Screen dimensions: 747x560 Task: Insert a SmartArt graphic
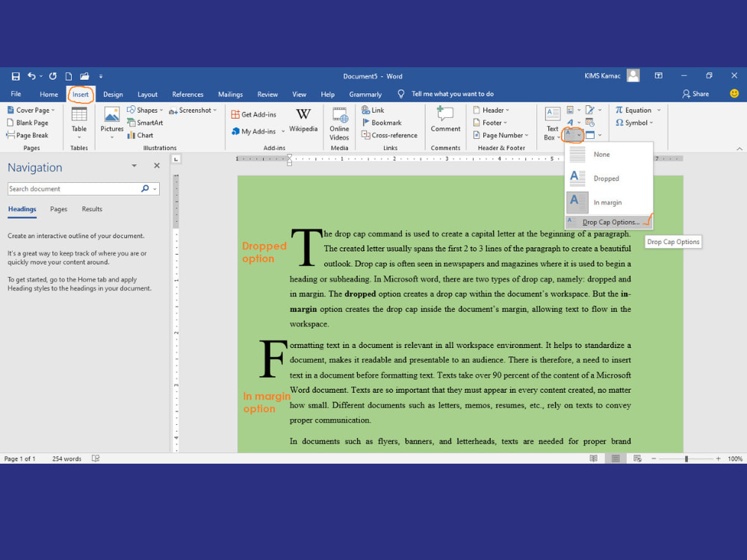pyautogui.click(x=145, y=123)
